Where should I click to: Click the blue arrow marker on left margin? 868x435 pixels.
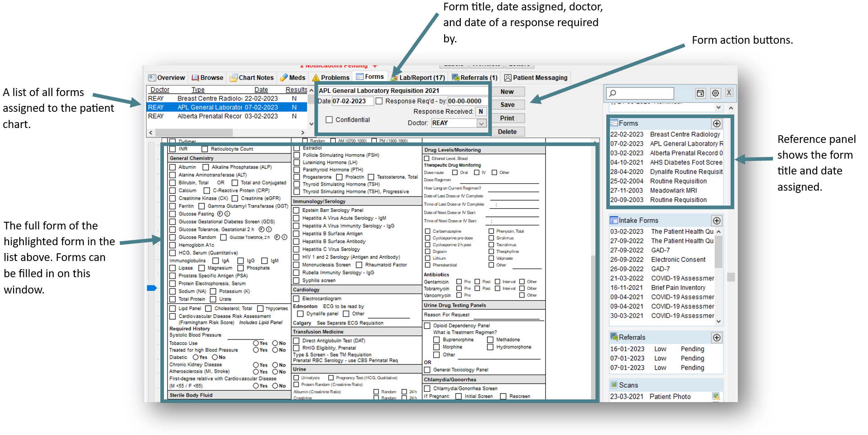(x=152, y=288)
